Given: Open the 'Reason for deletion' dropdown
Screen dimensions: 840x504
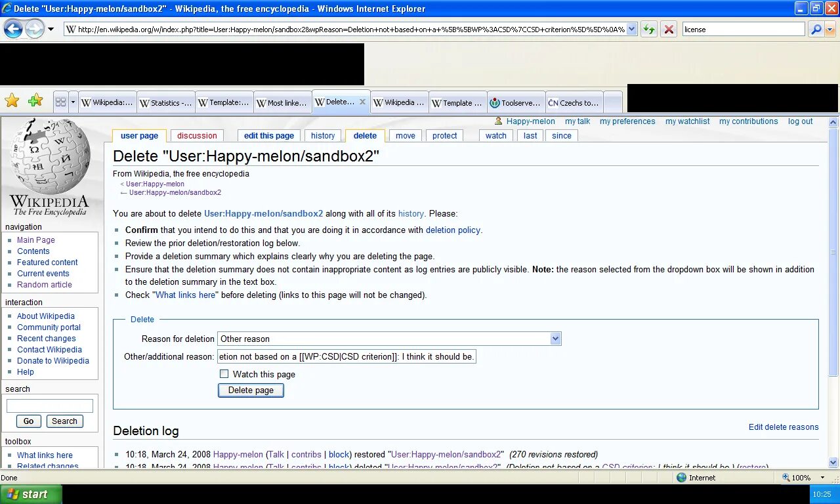Looking at the screenshot, I should (389, 339).
